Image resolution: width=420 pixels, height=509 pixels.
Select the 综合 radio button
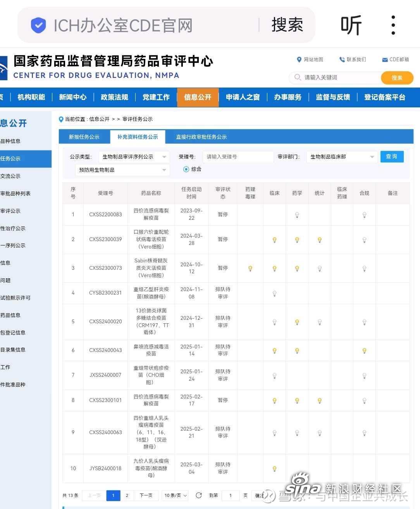point(186,169)
